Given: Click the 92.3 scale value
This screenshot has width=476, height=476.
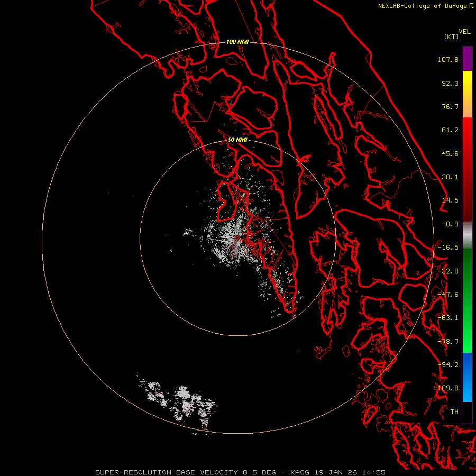Looking at the screenshot, I should (x=450, y=83).
